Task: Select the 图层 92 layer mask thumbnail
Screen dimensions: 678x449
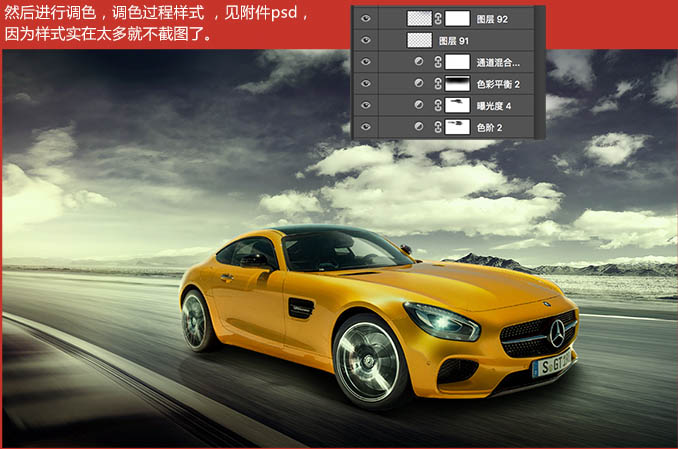Action: [x=457, y=19]
